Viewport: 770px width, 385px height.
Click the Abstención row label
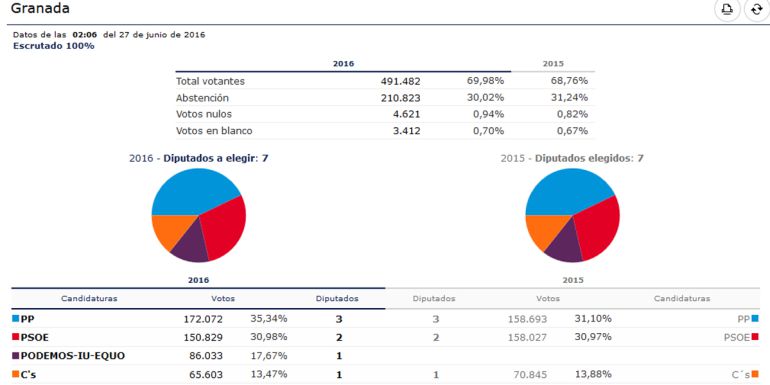(x=202, y=98)
